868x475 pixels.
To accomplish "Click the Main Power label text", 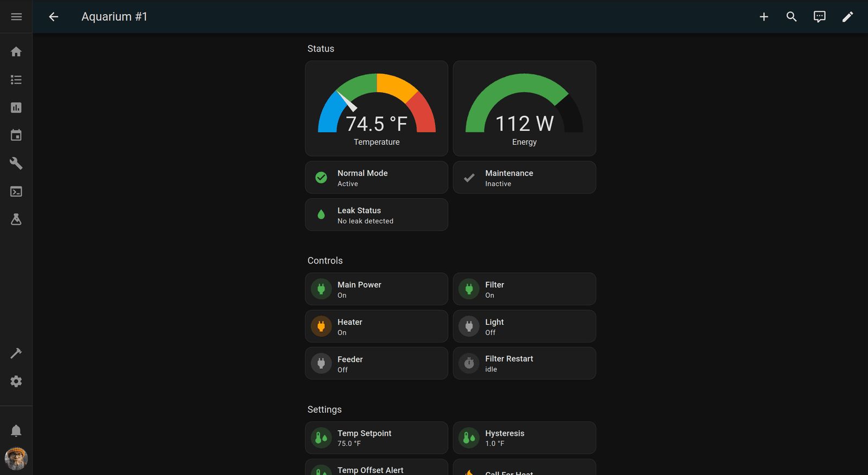I will (359, 285).
